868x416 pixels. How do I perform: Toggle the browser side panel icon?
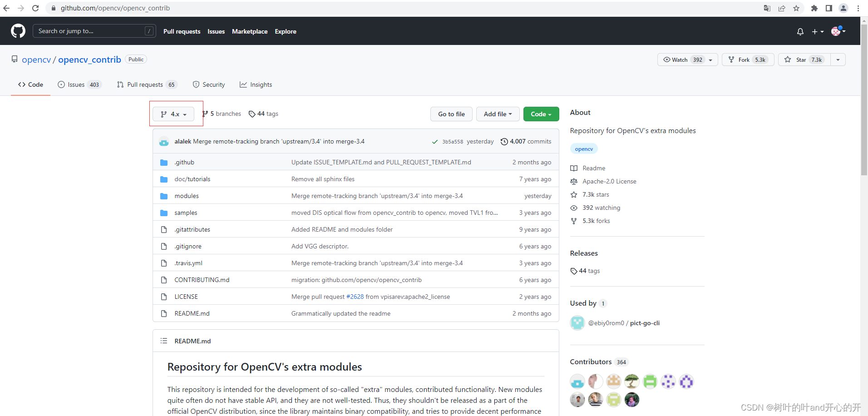(829, 8)
